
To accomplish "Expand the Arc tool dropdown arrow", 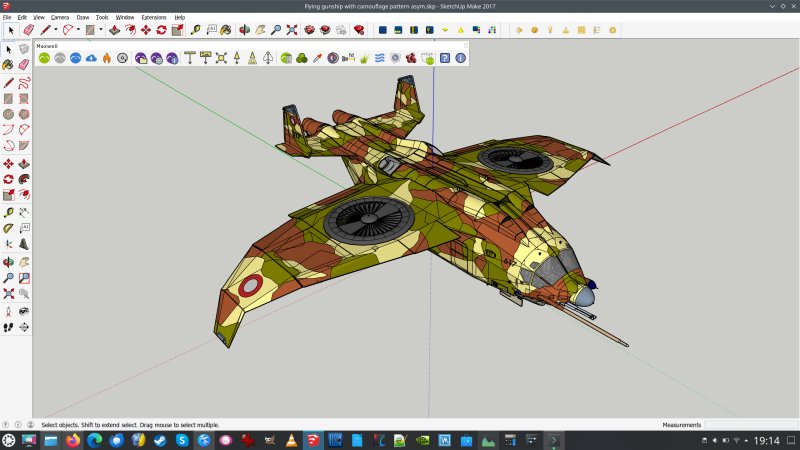I will pyautogui.click(x=78, y=30).
